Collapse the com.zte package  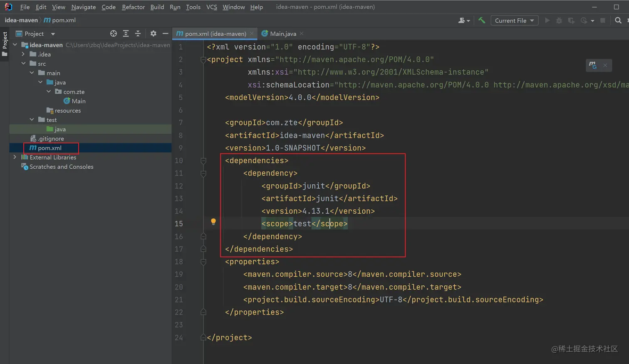tap(49, 91)
